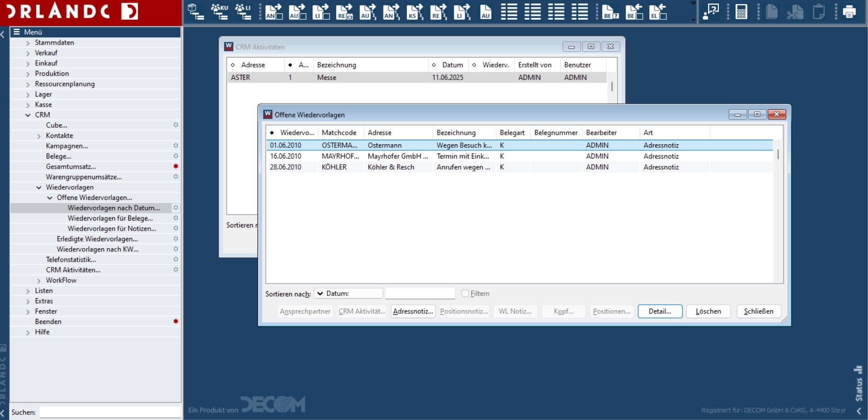Click the BE incoming document toolbar icon
868x420 pixels.
click(634, 11)
